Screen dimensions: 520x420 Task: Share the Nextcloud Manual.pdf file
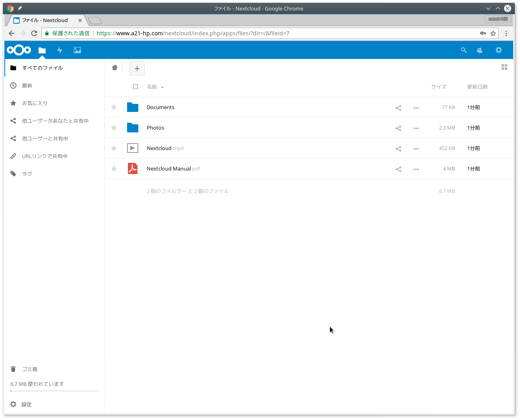(x=398, y=169)
